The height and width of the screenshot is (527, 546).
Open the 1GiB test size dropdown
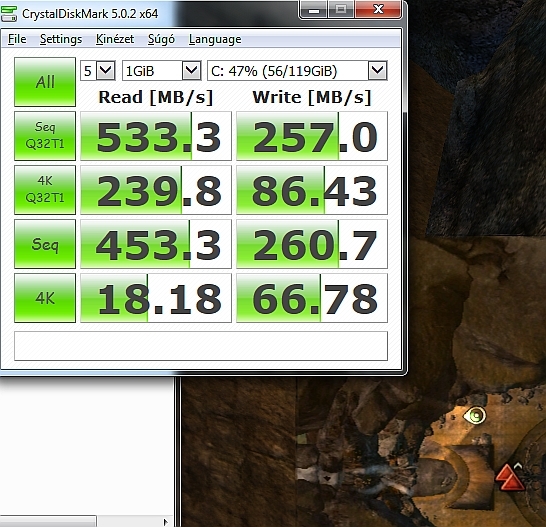tap(162, 71)
